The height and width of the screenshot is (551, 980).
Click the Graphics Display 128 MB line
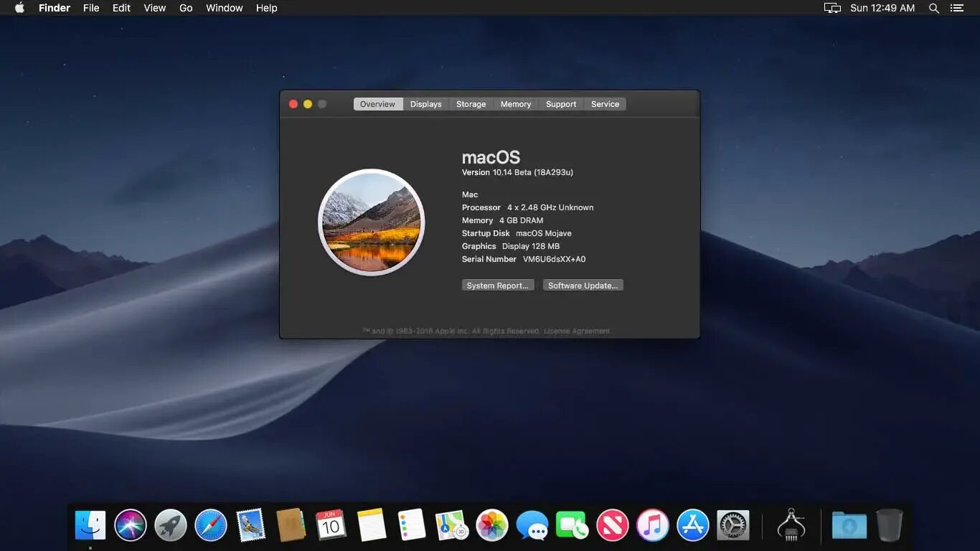point(511,246)
